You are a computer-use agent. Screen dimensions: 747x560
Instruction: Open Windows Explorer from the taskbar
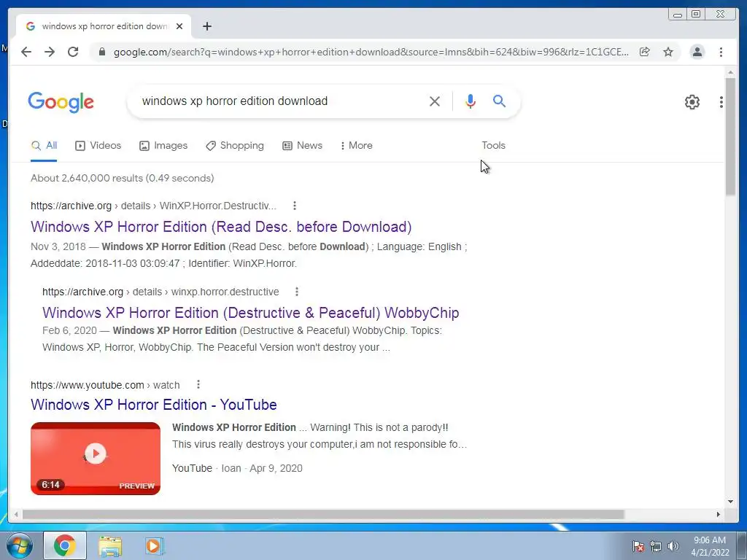pos(110,546)
